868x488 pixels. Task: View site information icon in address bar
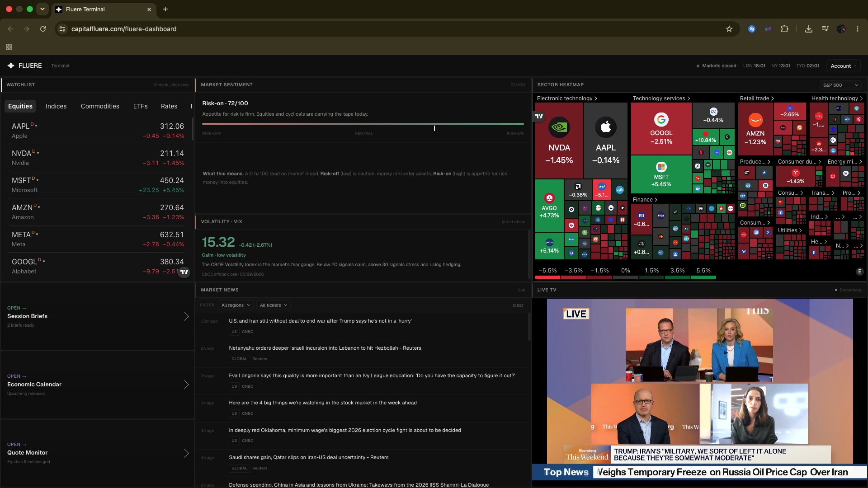click(63, 29)
